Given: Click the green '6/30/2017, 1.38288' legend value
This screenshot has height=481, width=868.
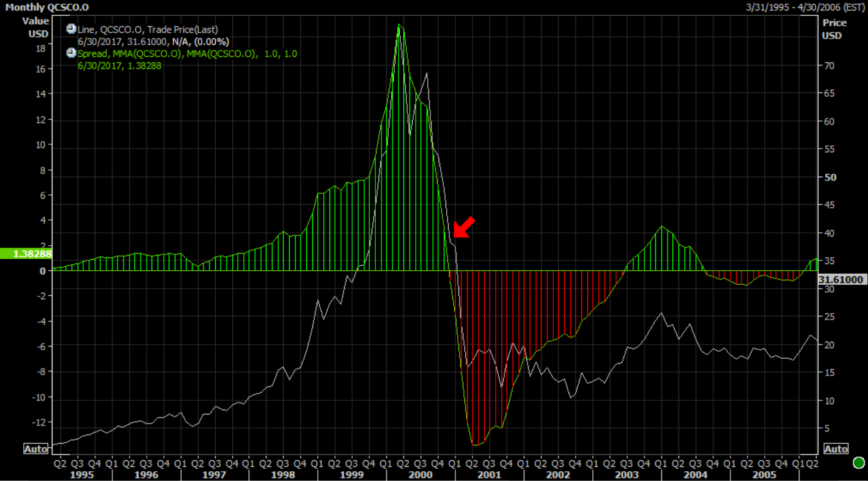Looking at the screenshot, I should click(x=119, y=65).
